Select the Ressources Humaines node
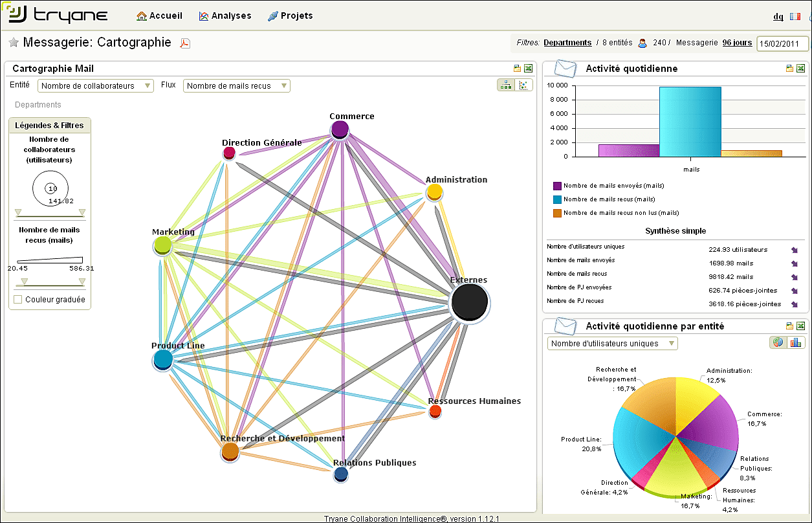812x523 pixels. tap(435, 411)
